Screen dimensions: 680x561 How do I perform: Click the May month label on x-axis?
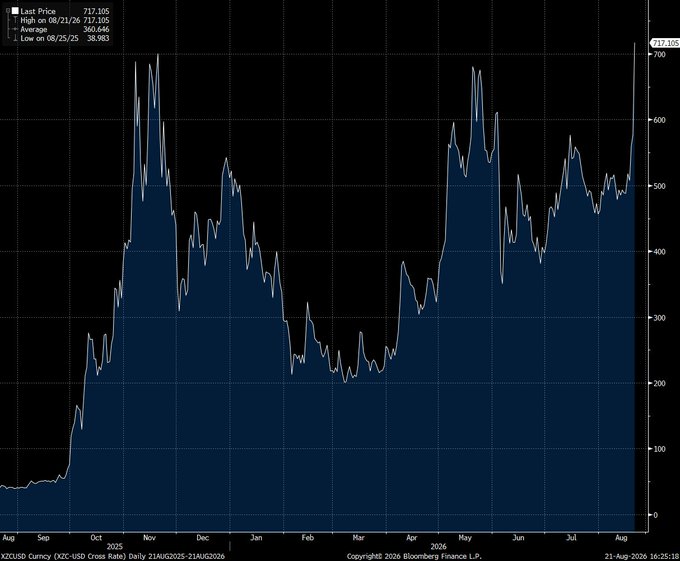click(x=465, y=538)
